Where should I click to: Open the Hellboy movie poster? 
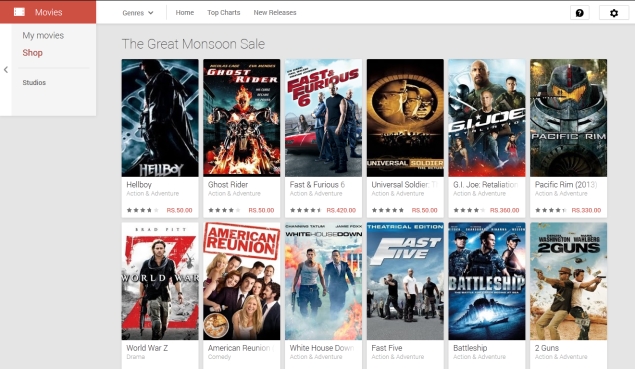click(160, 118)
